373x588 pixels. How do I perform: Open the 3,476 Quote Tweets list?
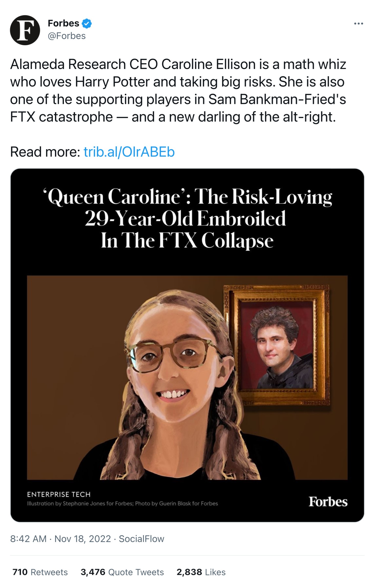coord(122,572)
